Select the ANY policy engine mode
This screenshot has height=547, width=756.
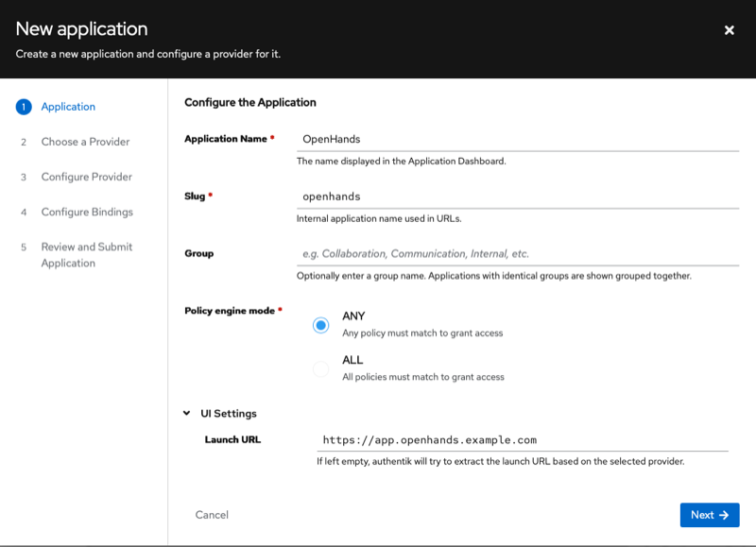[x=320, y=325]
